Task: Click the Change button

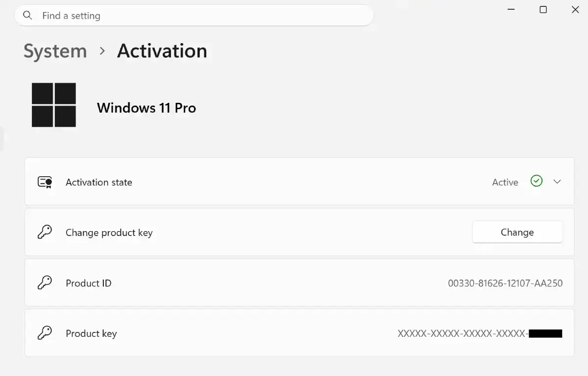Action: tap(517, 232)
